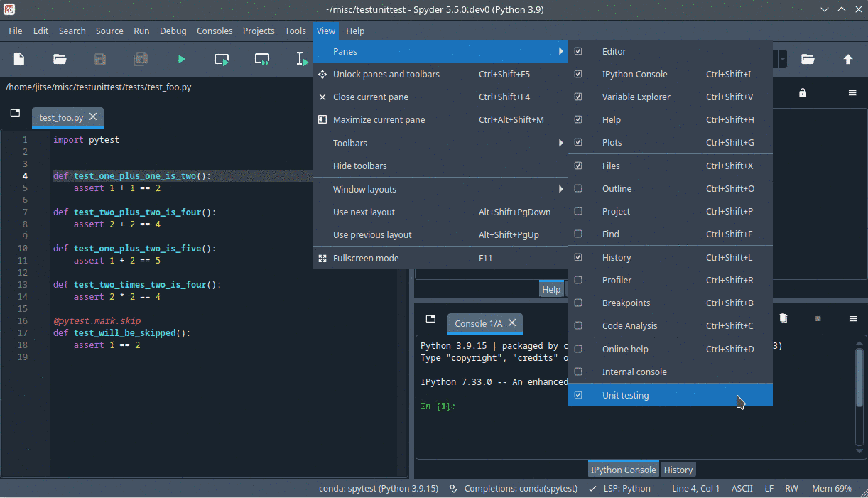This screenshot has height=498, width=868.
Task: Select Fullscreen mode in the menu
Action: 366,258
